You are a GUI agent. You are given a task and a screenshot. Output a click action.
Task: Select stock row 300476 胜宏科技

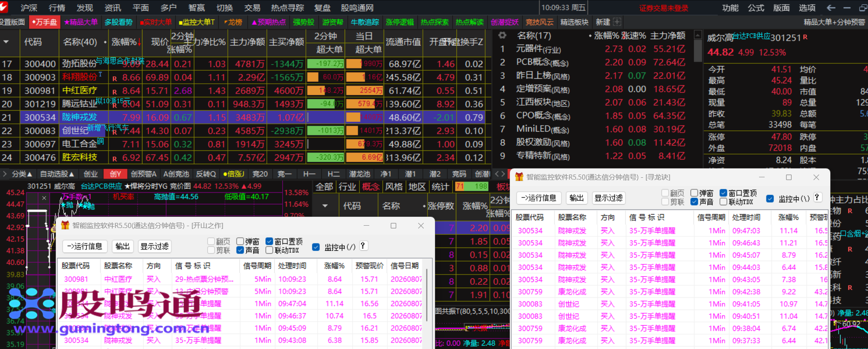click(x=242, y=158)
